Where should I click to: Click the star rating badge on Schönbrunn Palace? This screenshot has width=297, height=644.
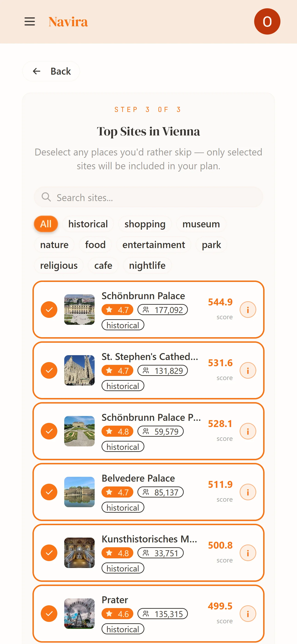pos(117,310)
